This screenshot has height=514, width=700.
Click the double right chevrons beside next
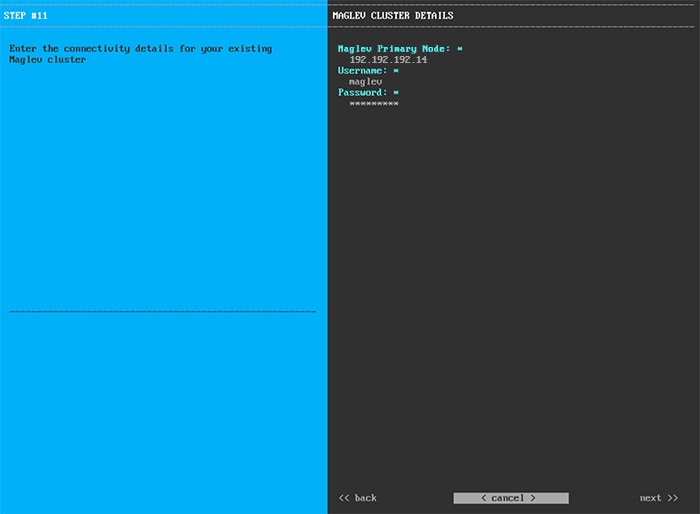pyautogui.click(x=673, y=498)
